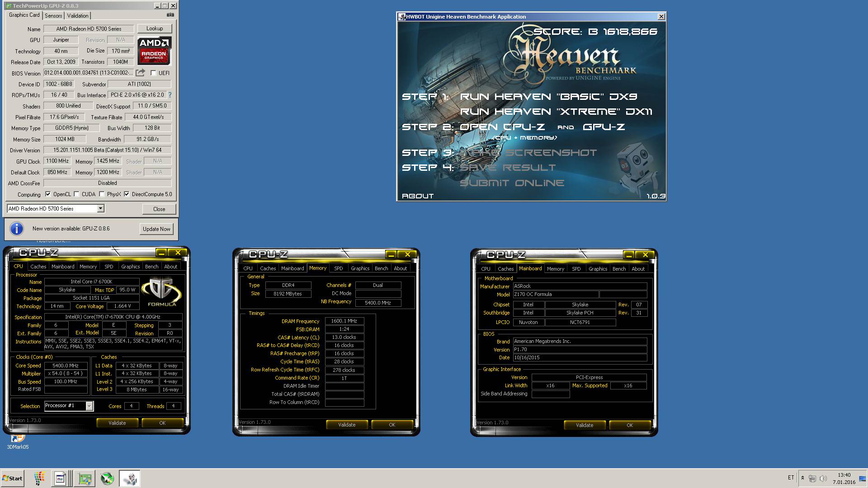Screen dimensions: 868x488
Task: Open Bench tab in right CPU-Z window
Action: coord(619,269)
